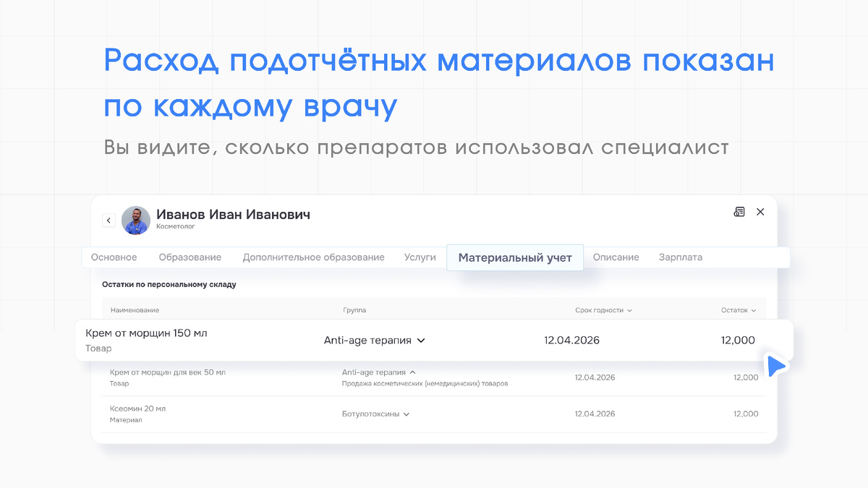Close the employee card with the X
868x488 pixels.
click(760, 212)
